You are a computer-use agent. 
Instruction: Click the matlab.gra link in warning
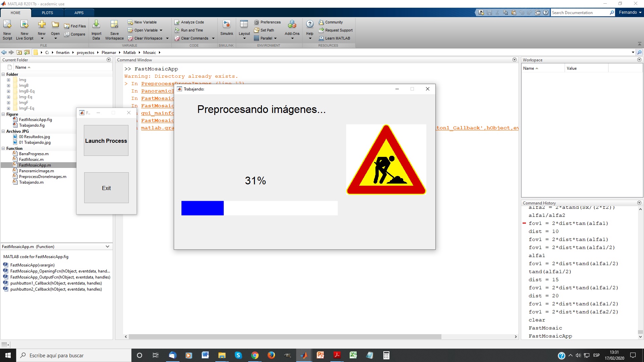click(157, 128)
